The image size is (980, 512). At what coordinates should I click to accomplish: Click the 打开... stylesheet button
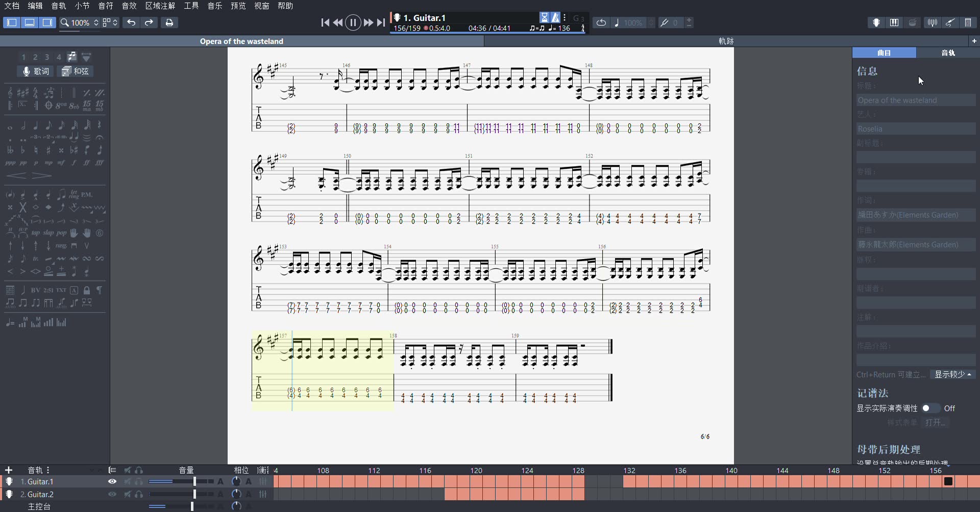coord(935,423)
